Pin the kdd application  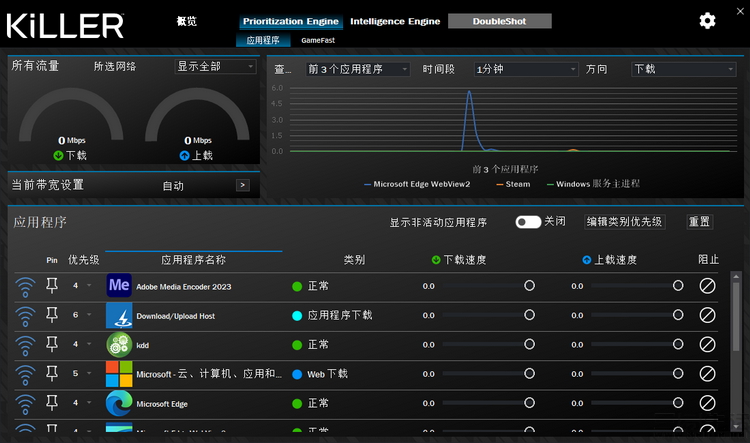[x=52, y=345]
